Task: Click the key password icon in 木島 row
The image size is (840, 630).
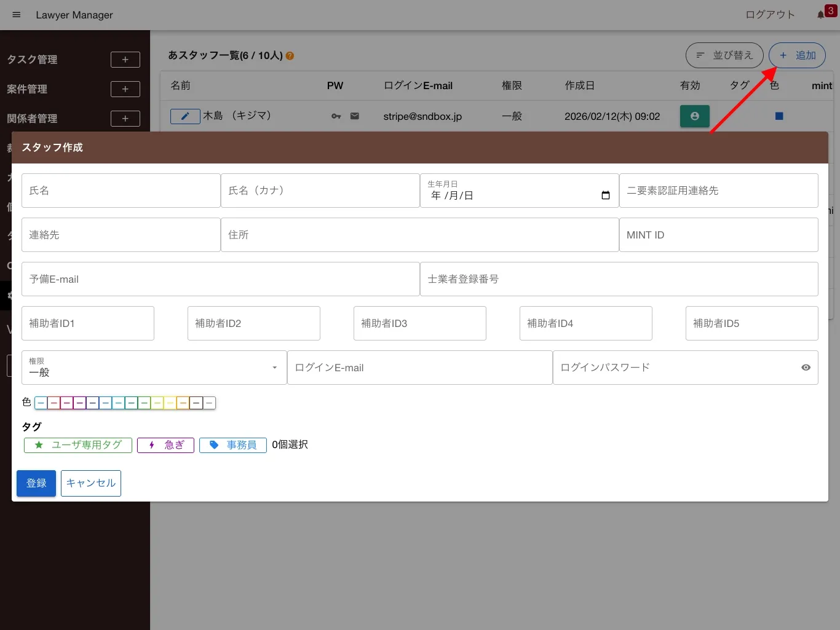Action: click(x=336, y=116)
